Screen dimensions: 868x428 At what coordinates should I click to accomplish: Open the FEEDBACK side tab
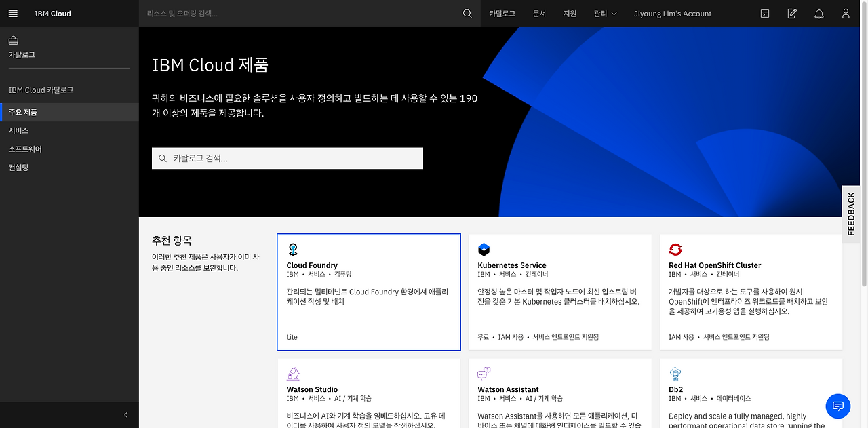pyautogui.click(x=851, y=214)
